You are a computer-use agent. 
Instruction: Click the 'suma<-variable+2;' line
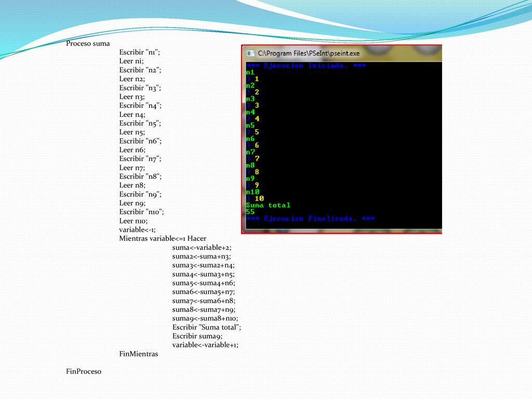point(202,248)
